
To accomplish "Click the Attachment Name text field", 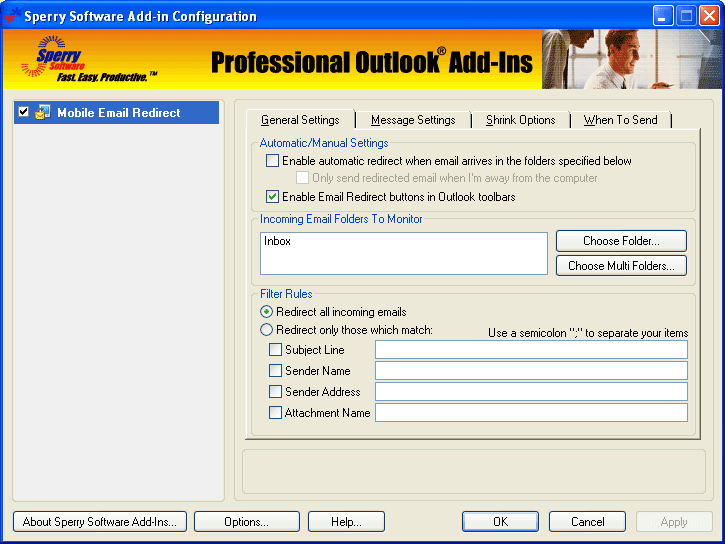I will [531, 413].
